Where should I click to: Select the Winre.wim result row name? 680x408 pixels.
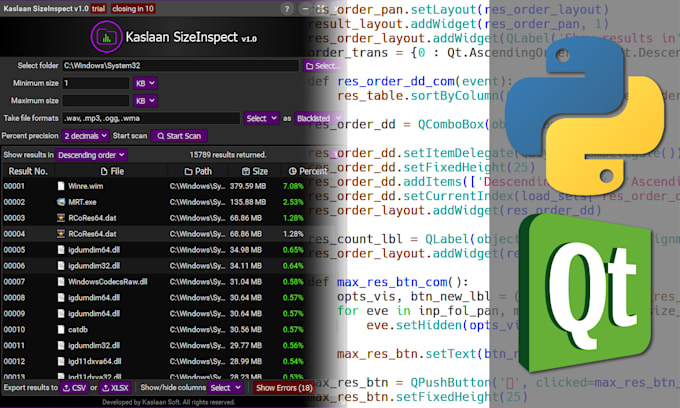[x=85, y=186]
